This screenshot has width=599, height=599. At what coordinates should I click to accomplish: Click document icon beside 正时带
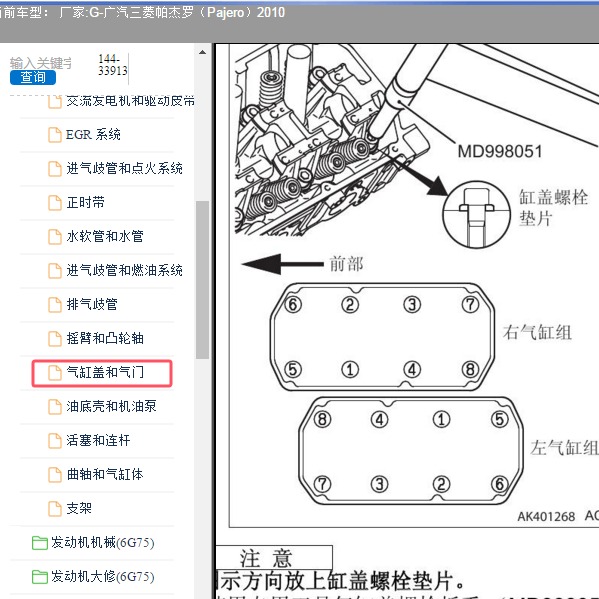[55, 203]
